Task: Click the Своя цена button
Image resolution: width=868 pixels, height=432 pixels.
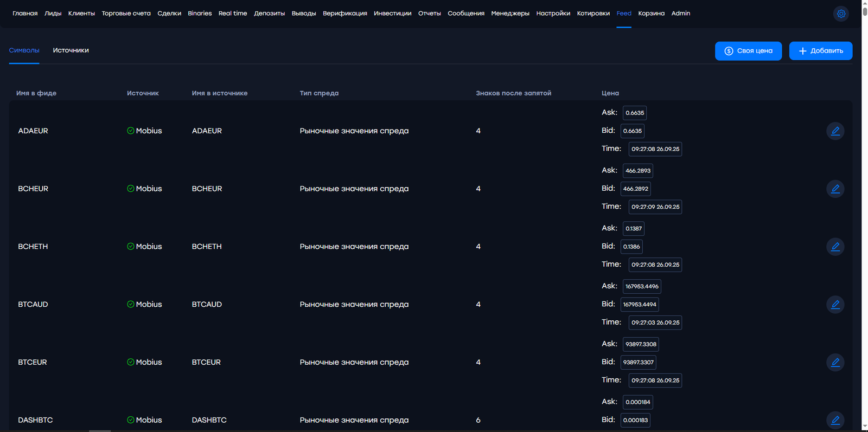Action: 748,51
